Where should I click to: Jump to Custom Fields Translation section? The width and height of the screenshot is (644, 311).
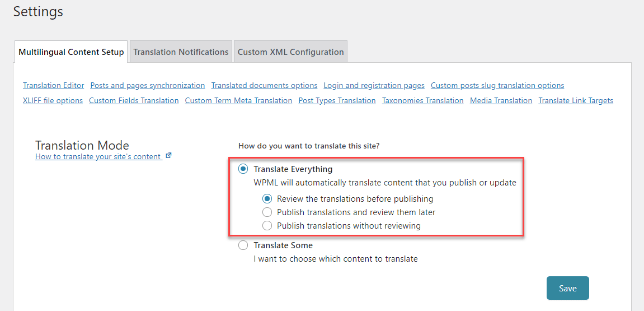134,101
